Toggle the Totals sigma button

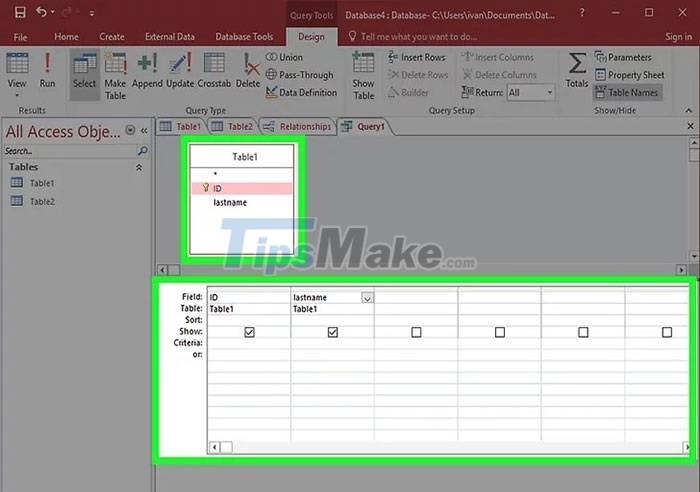coord(577,69)
